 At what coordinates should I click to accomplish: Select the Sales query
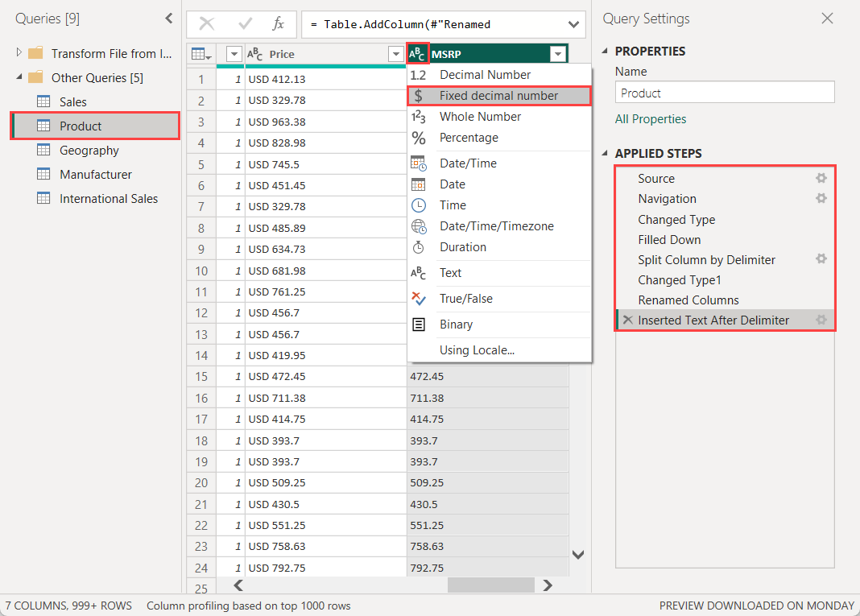(x=96, y=102)
